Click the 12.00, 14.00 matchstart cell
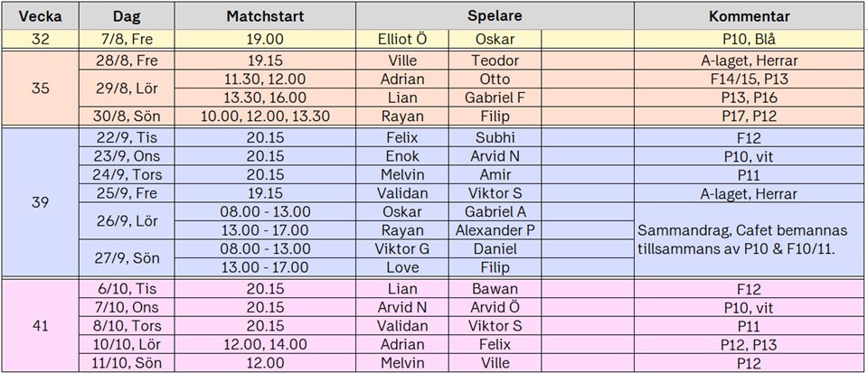This screenshot has height=373, width=868. click(x=265, y=345)
